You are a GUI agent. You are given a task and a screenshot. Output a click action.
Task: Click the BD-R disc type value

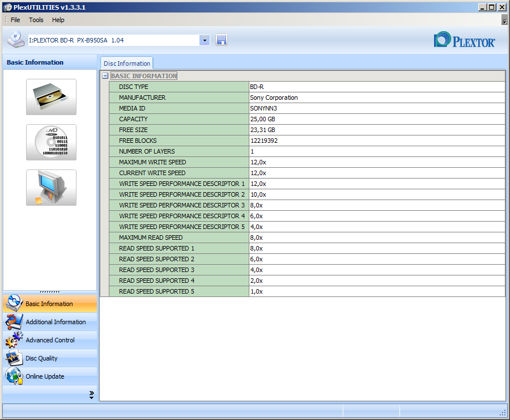point(257,87)
